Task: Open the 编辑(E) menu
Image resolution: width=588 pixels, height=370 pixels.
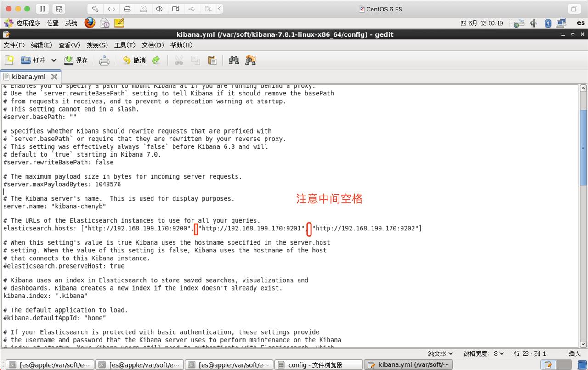Action: click(x=42, y=45)
